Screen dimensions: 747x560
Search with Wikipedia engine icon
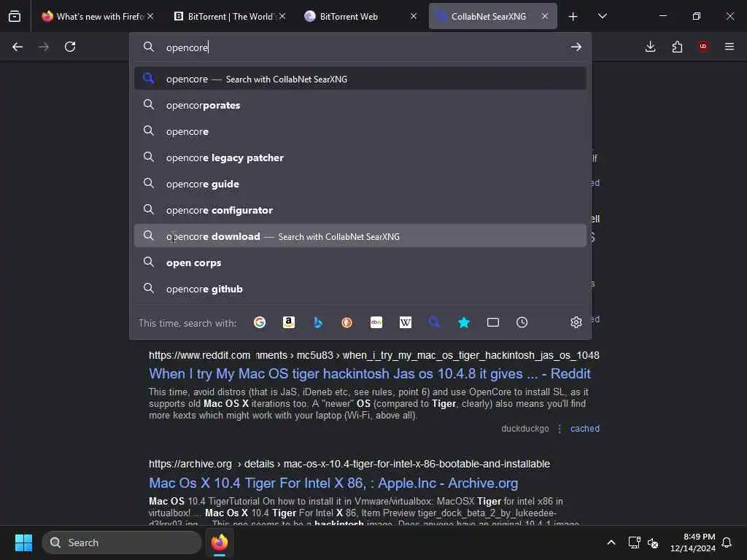click(x=406, y=322)
